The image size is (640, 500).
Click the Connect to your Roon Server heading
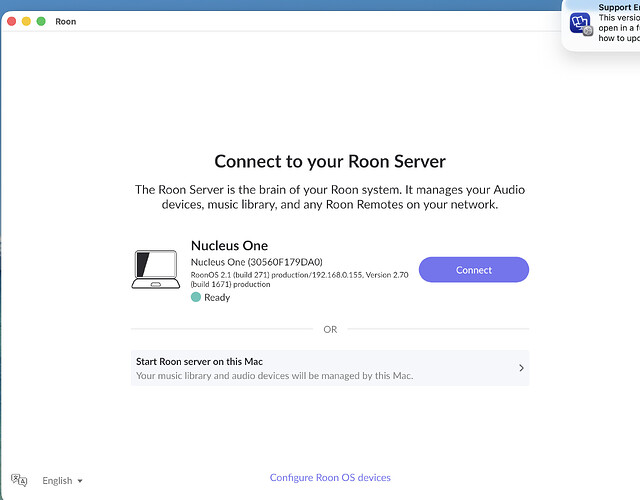[330, 161]
